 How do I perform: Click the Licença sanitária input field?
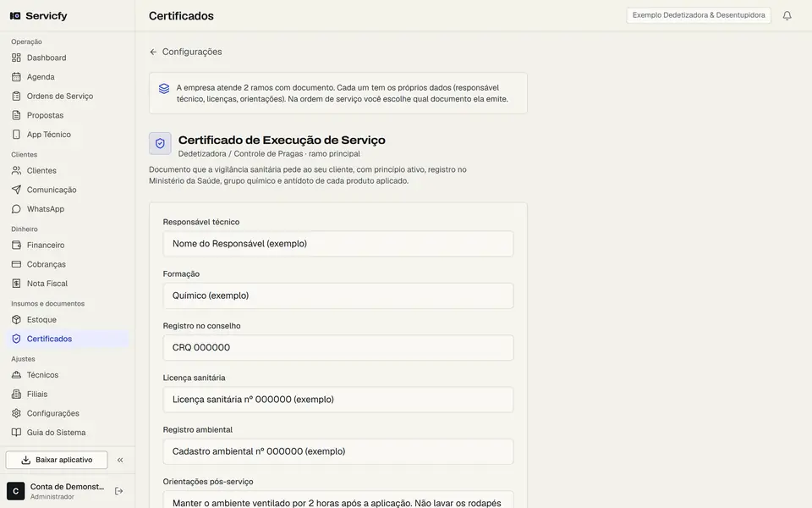click(338, 399)
